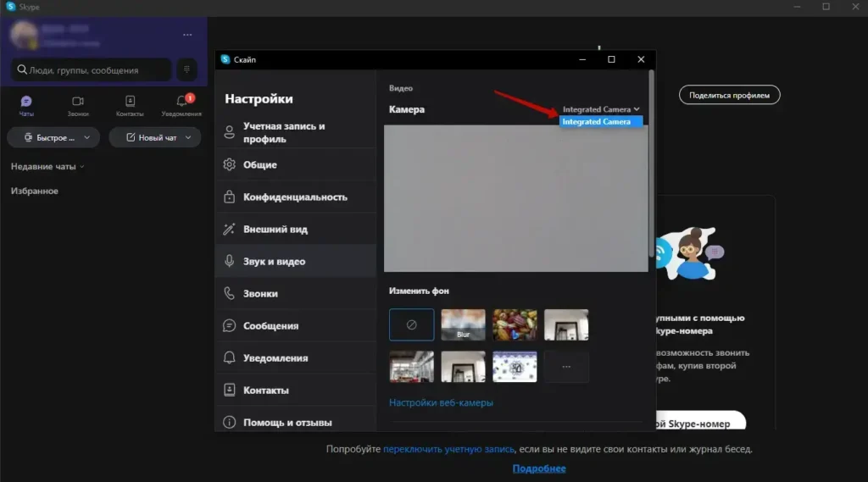Choose the highlighted Integrated Camera option
Image resolution: width=868 pixels, height=482 pixels.
pos(601,122)
